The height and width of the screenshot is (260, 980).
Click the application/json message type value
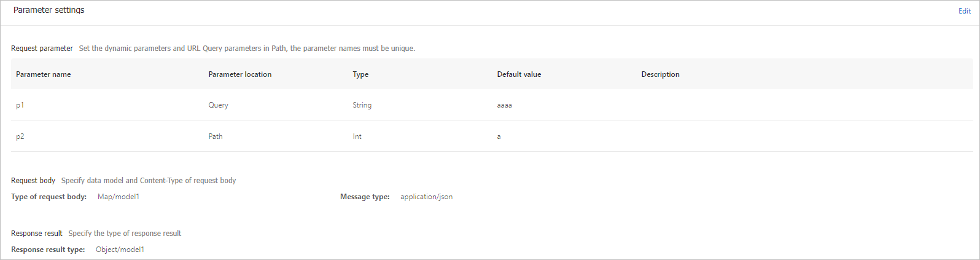[x=427, y=197]
